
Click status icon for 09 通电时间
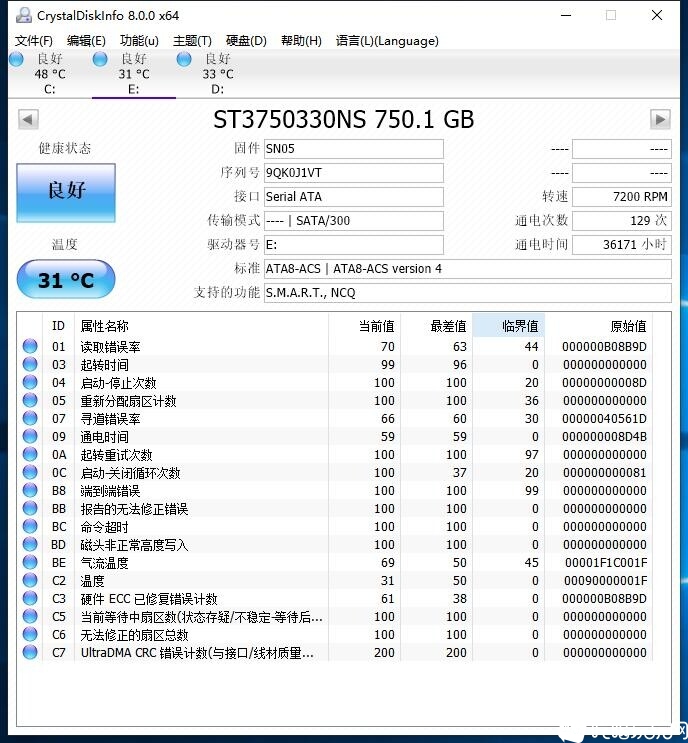point(30,436)
